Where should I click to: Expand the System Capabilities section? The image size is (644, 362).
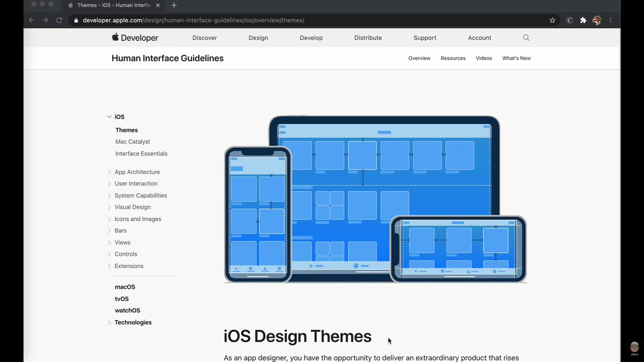(x=109, y=196)
